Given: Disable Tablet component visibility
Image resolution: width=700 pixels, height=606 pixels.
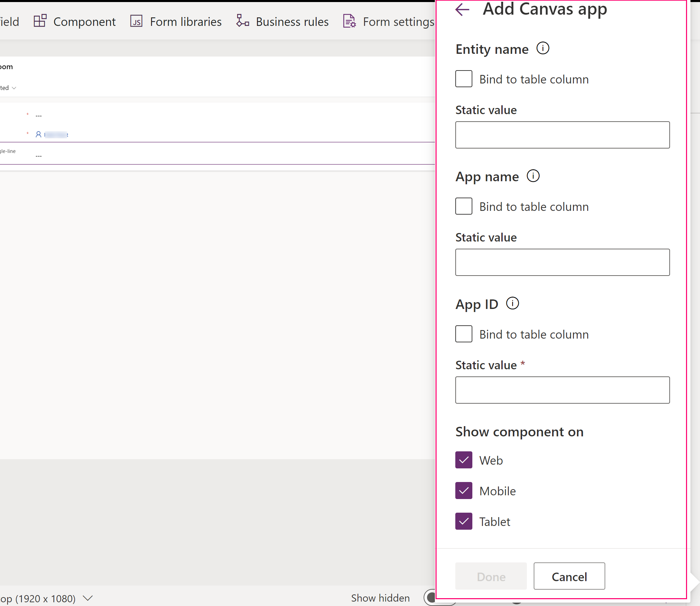Looking at the screenshot, I should tap(464, 522).
